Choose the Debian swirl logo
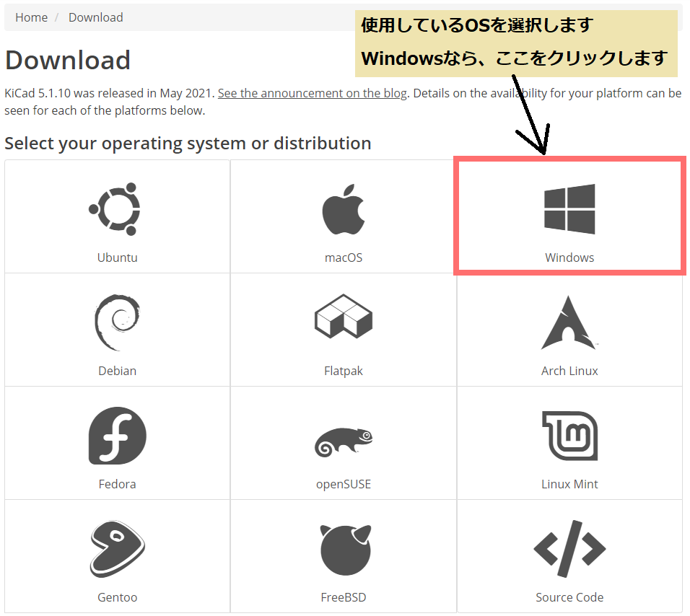 tap(117, 322)
